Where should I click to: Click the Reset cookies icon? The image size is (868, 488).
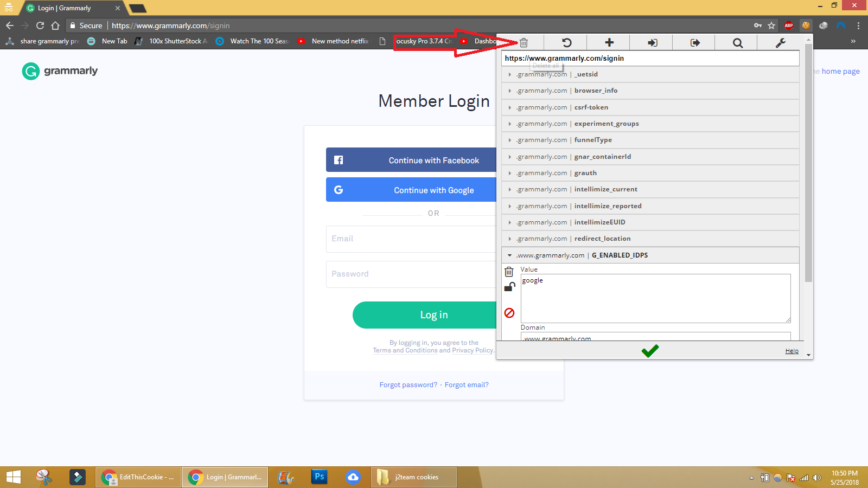(x=566, y=42)
